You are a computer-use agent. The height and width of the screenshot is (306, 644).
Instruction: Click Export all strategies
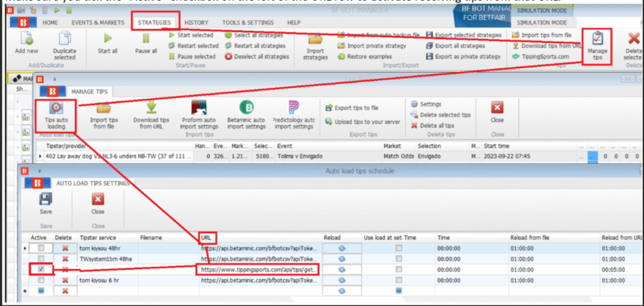pos(455,46)
